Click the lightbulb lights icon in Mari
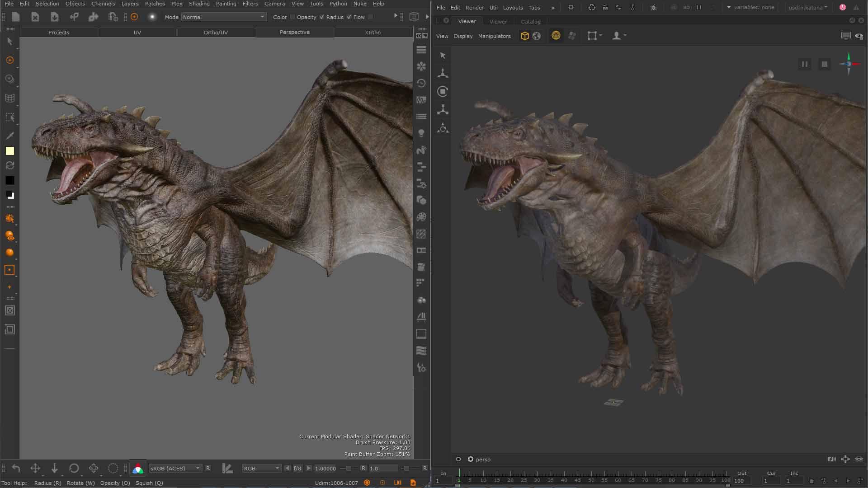The image size is (868, 488). (421, 133)
